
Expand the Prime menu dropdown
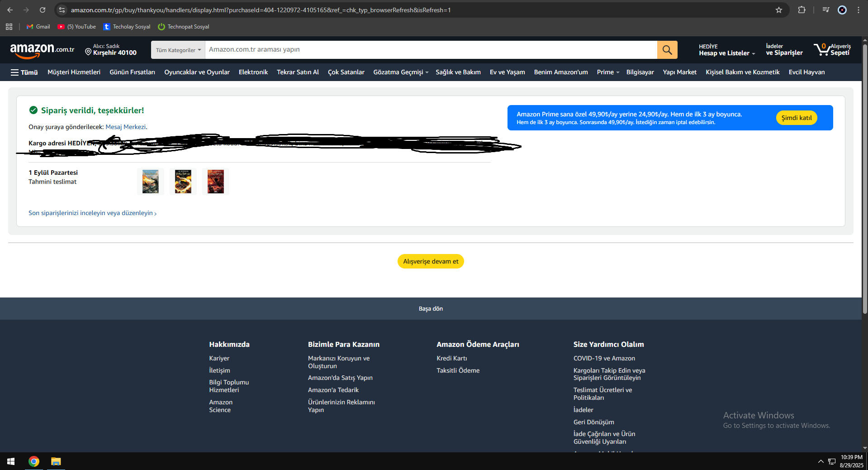(608, 72)
